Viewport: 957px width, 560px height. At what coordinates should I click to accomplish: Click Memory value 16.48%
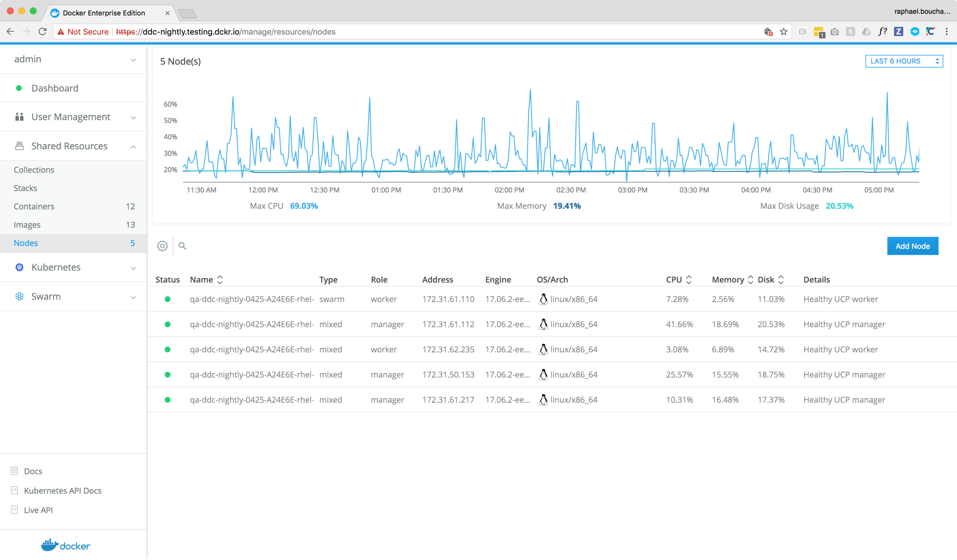725,400
